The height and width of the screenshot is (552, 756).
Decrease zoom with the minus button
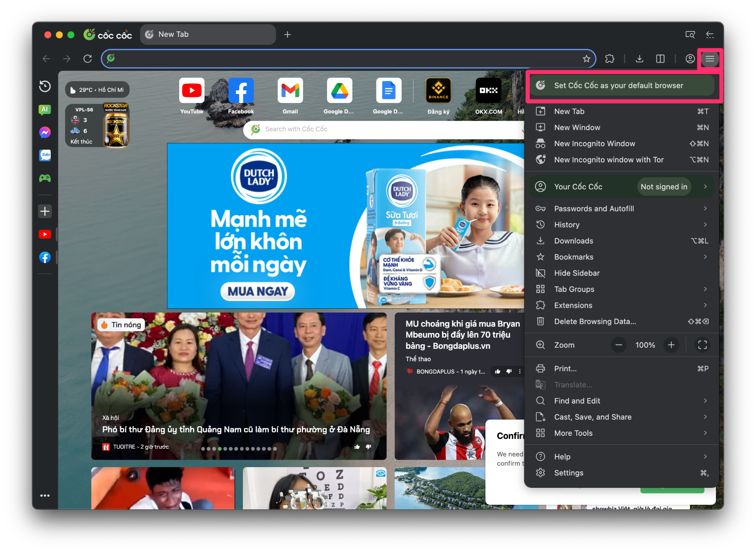click(x=619, y=345)
